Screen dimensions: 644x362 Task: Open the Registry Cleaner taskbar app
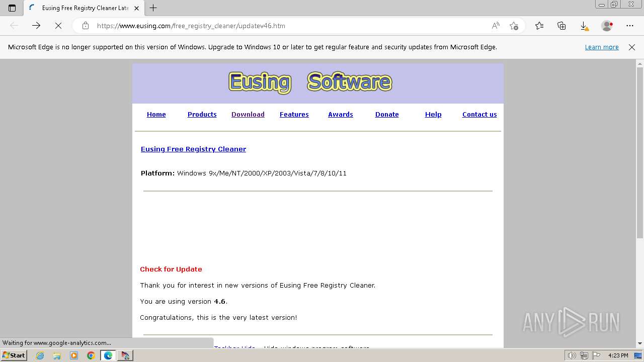pos(125,355)
